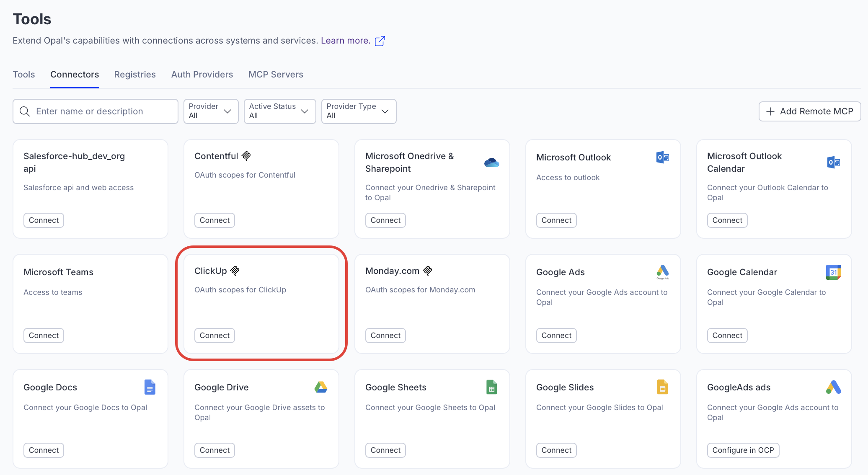This screenshot has height=475, width=868.
Task: Click the Google Sheets icon
Action: click(x=491, y=387)
